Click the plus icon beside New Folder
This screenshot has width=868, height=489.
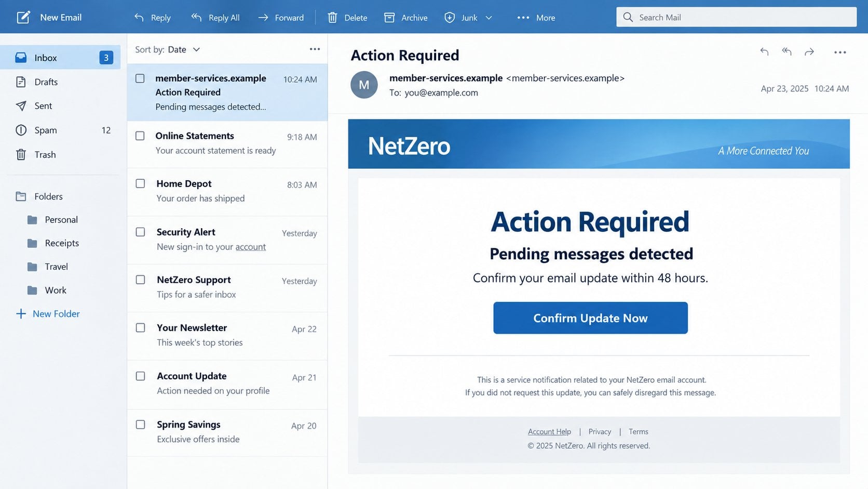click(21, 313)
